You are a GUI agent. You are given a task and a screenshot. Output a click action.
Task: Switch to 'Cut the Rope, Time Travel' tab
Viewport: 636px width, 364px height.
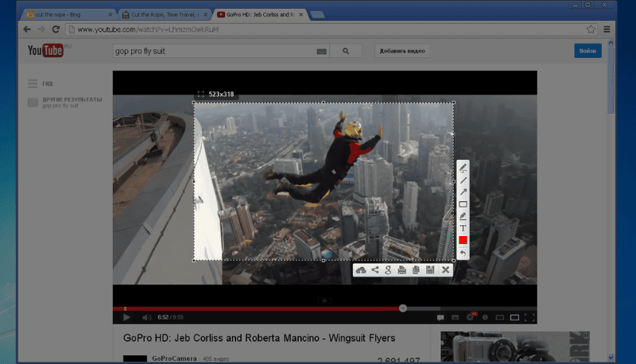tap(163, 14)
